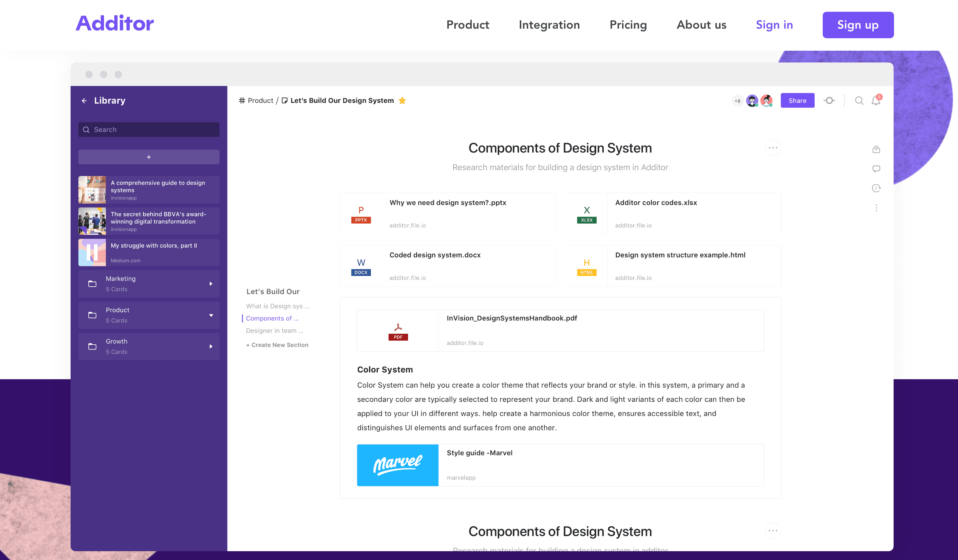Click the Share button
This screenshot has height=560, width=958.
(x=797, y=101)
